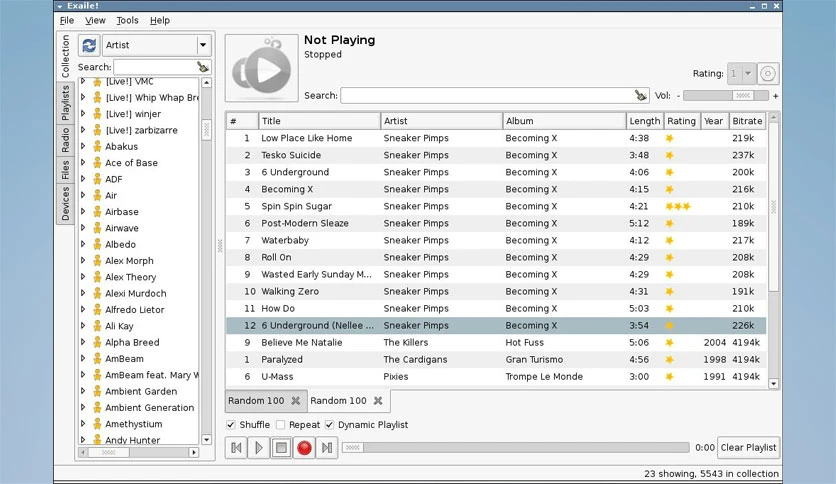Image resolution: width=836 pixels, height=484 pixels.
Task: Expand the AmBeam artist node
Action: 83,359
